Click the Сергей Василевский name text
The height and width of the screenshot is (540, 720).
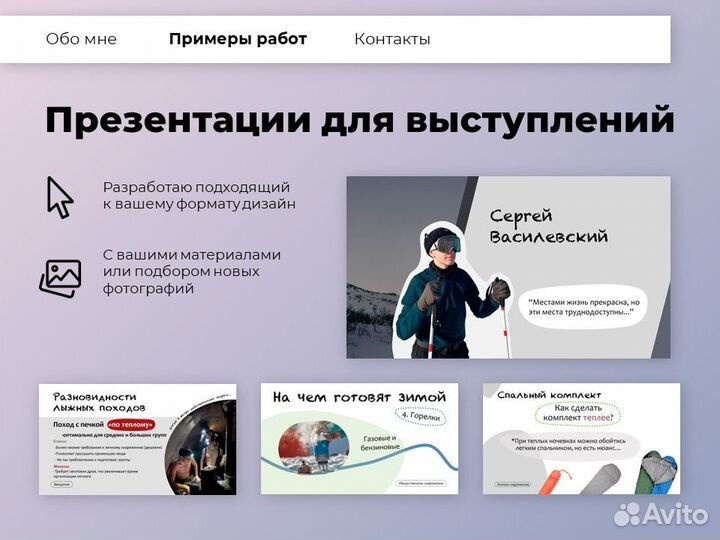548,226
